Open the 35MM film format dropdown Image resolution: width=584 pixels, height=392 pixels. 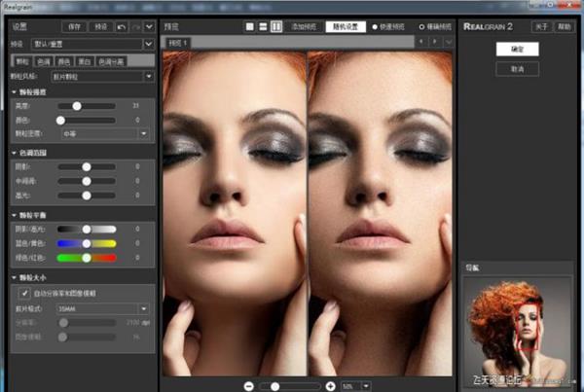pyautogui.click(x=143, y=306)
